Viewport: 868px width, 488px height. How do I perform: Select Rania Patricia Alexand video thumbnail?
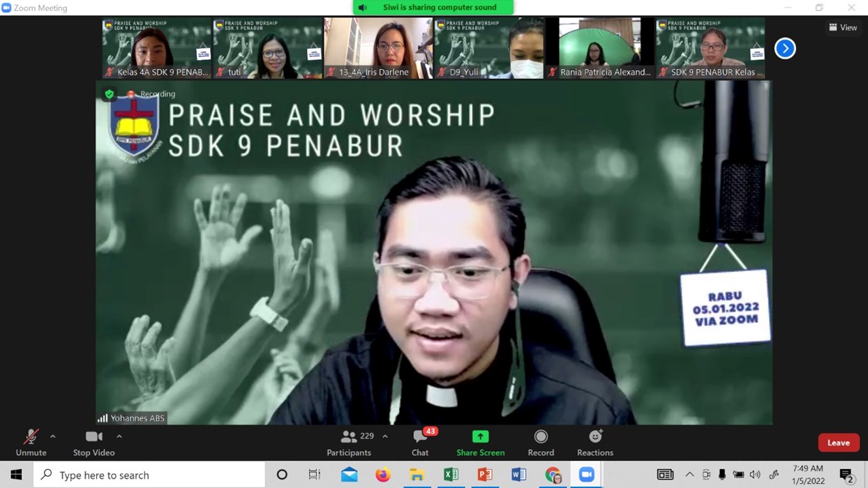pyautogui.click(x=600, y=48)
